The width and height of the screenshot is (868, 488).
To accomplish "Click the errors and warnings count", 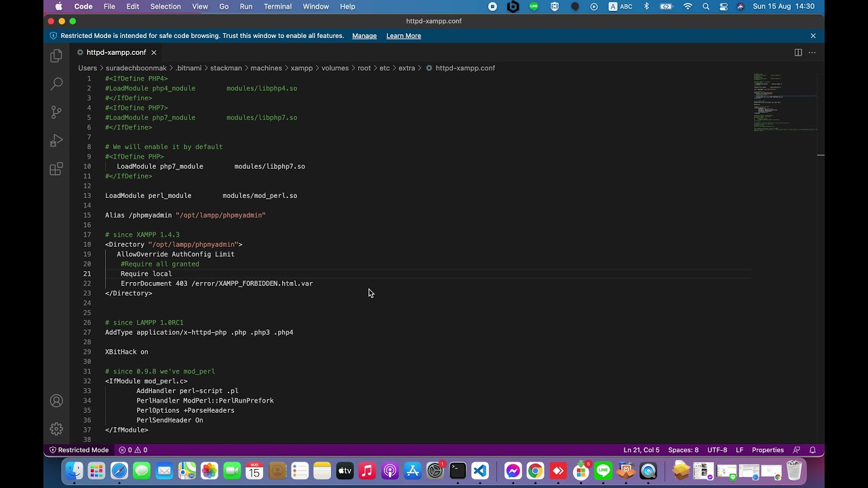I will click(x=133, y=450).
